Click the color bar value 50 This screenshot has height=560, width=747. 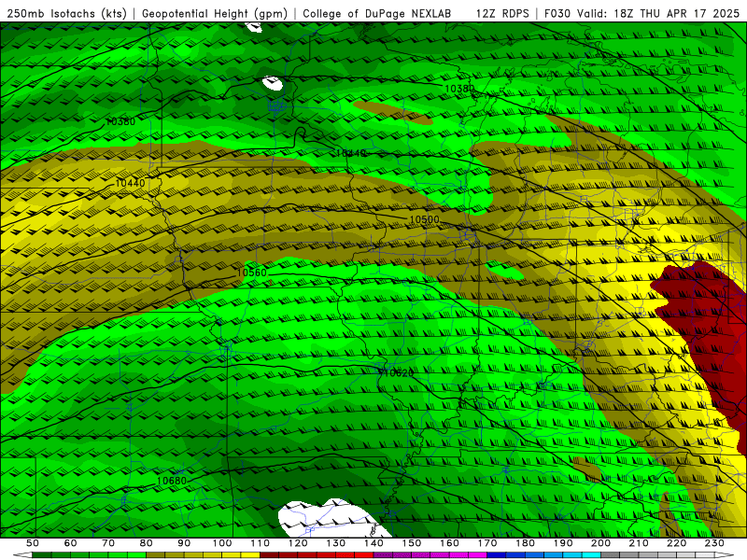coord(33,543)
